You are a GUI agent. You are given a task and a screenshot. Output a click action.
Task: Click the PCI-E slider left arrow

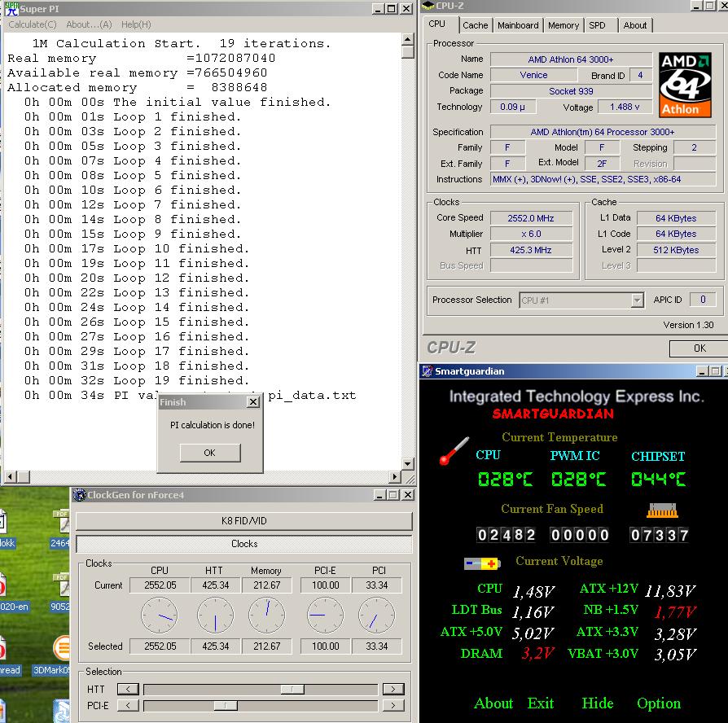pyautogui.click(x=128, y=706)
